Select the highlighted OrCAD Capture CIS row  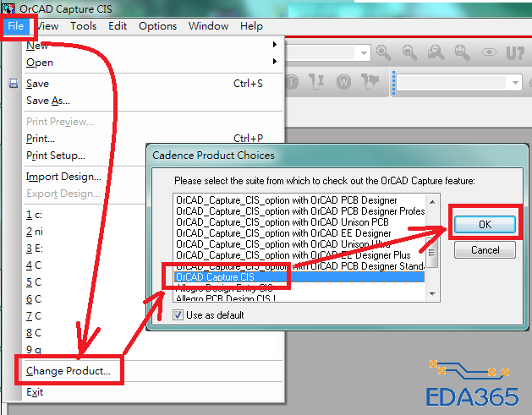click(299, 277)
